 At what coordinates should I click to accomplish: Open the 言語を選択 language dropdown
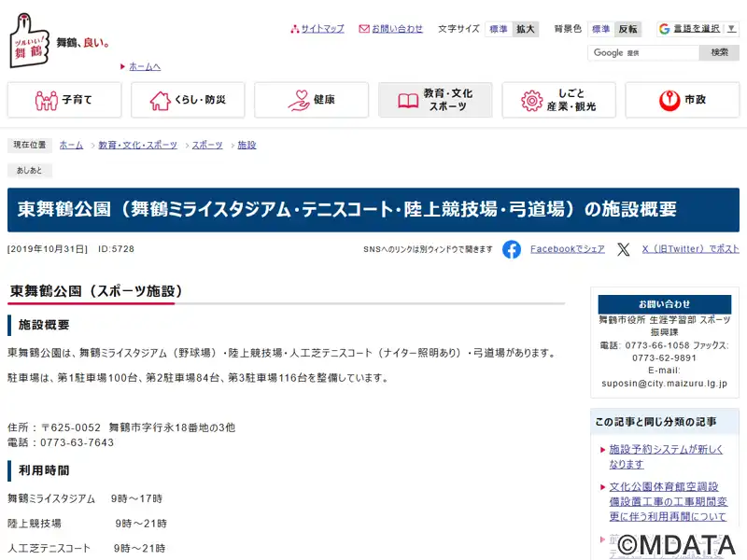pyautogui.click(x=695, y=29)
